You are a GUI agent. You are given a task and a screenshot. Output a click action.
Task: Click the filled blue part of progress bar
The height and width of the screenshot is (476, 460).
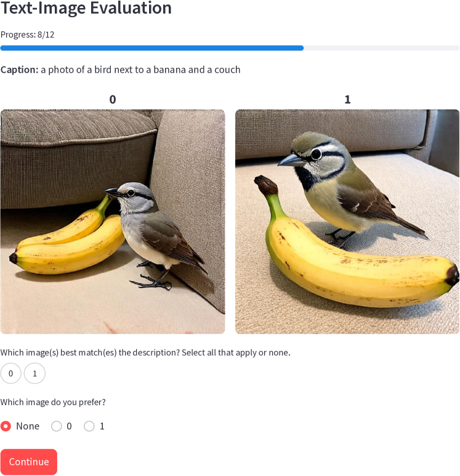point(152,48)
